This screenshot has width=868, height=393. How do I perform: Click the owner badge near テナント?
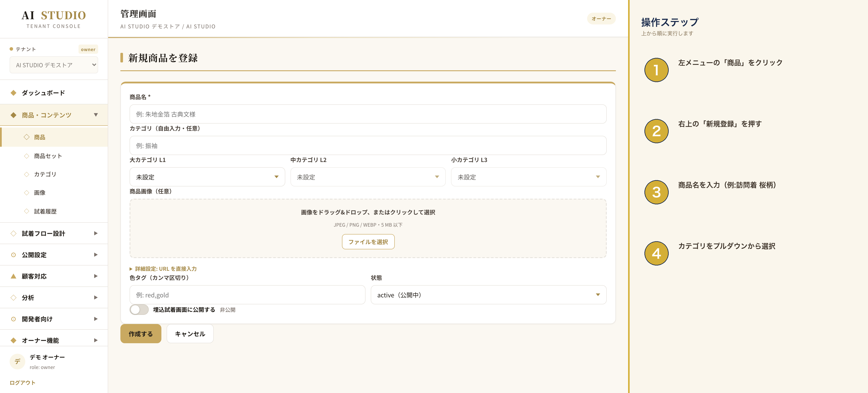[88, 49]
